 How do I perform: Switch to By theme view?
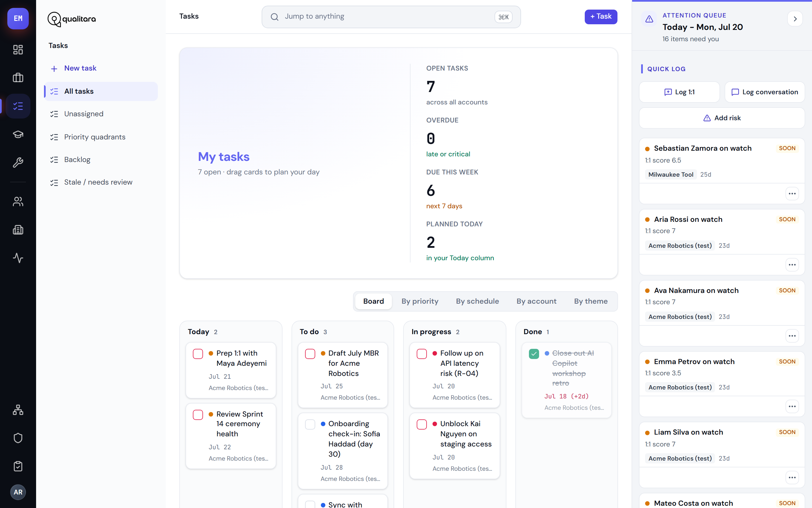(591, 301)
